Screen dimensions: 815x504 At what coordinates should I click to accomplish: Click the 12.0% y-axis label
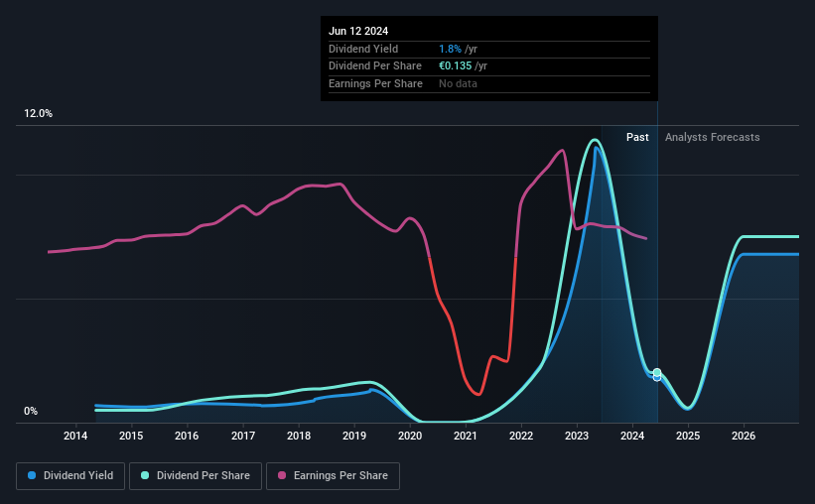coord(38,114)
